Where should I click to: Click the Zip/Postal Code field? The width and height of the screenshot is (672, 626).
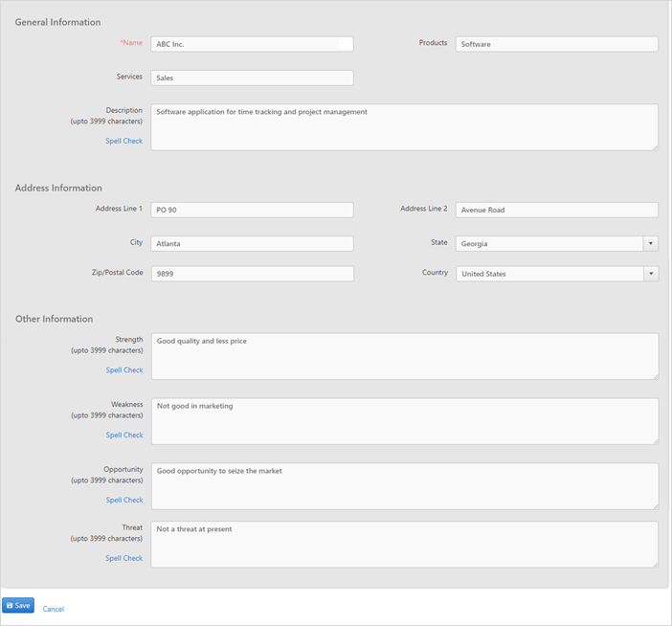click(253, 274)
